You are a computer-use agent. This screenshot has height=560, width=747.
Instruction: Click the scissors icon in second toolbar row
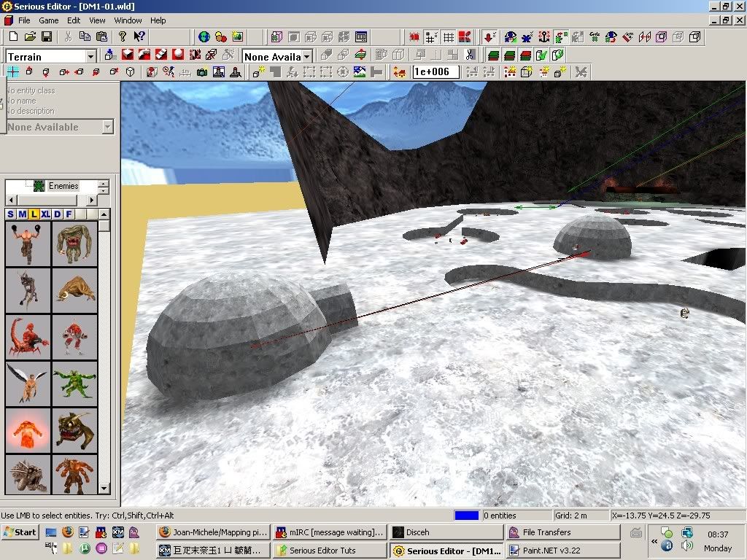coord(470,55)
